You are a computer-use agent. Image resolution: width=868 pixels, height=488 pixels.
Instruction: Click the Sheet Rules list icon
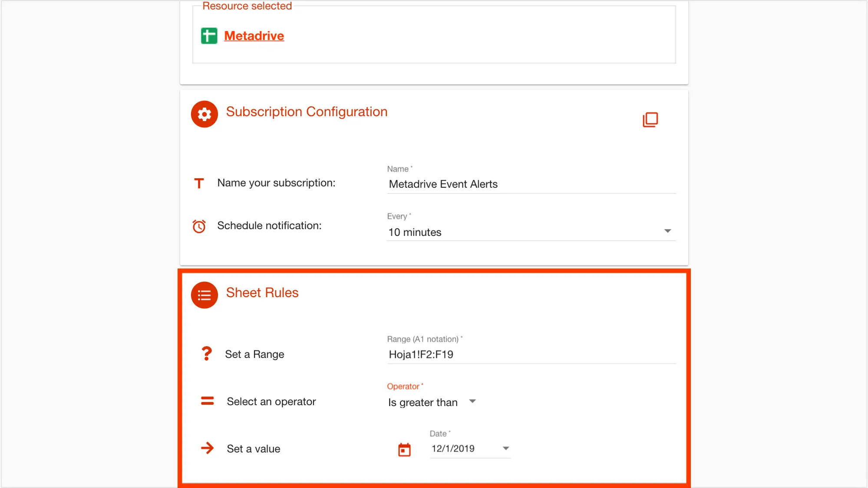(x=204, y=295)
